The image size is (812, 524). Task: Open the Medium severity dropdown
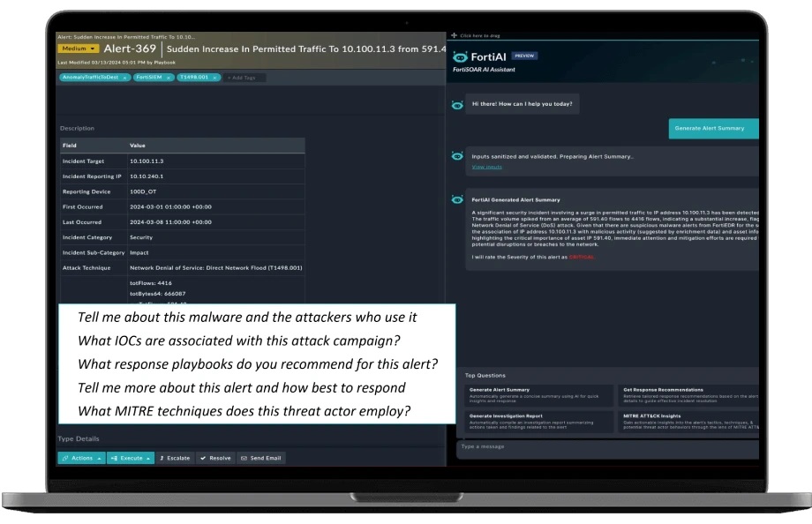coord(78,49)
